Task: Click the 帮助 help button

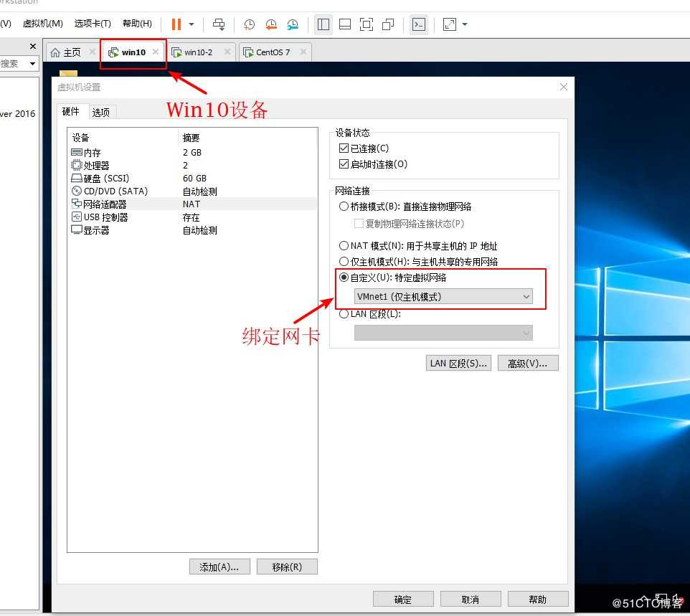Action: pos(538,600)
